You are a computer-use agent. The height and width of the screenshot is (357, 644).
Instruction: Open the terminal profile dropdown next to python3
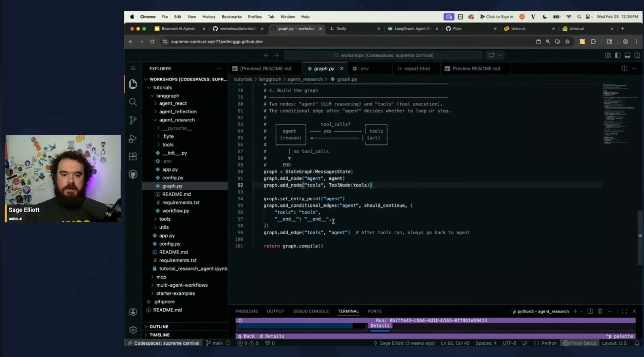coord(582,311)
